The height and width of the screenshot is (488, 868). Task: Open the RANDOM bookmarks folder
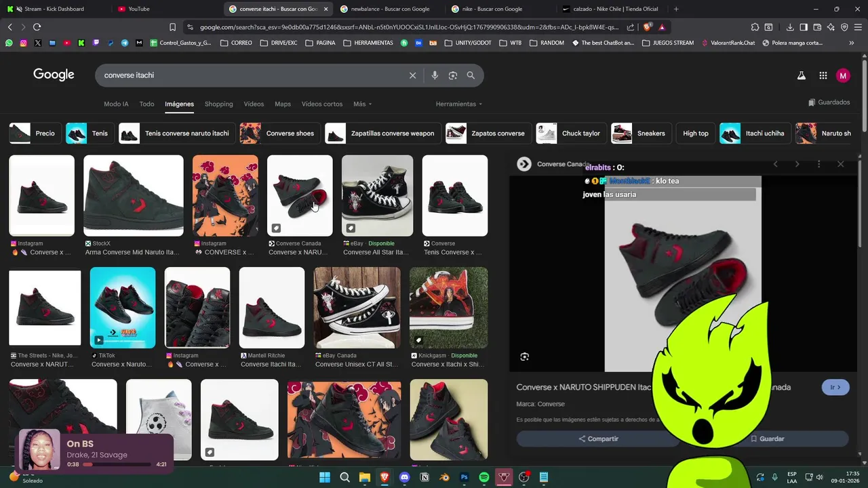point(547,43)
